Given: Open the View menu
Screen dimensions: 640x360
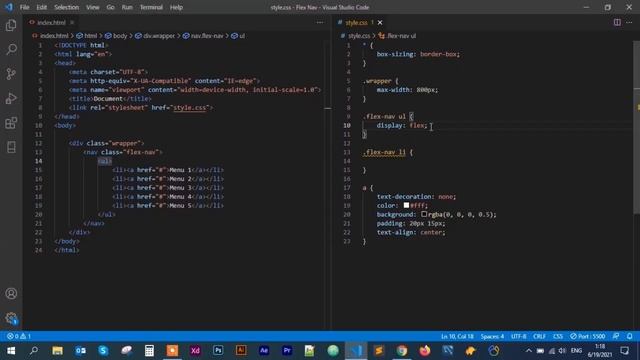Looking at the screenshot, I should pyautogui.click(x=93, y=7).
